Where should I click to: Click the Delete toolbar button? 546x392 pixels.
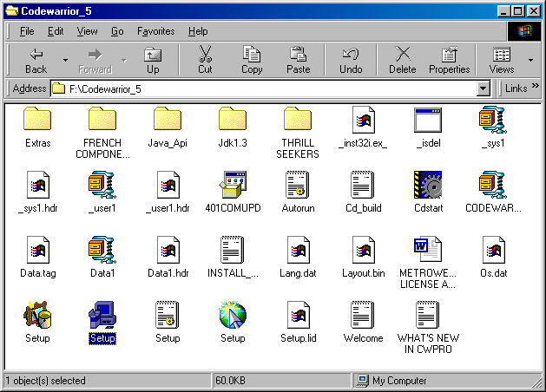click(x=403, y=60)
